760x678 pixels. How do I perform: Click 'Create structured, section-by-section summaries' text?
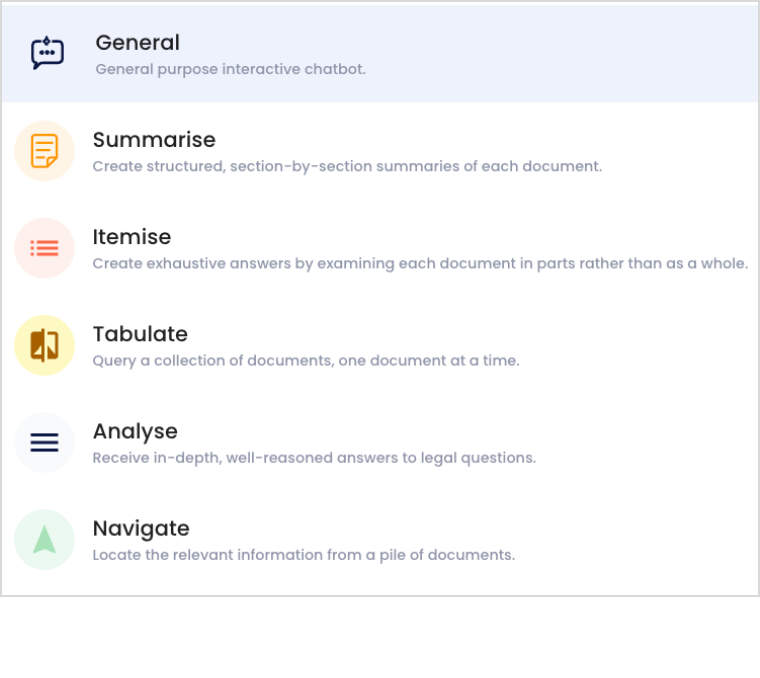click(x=347, y=166)
